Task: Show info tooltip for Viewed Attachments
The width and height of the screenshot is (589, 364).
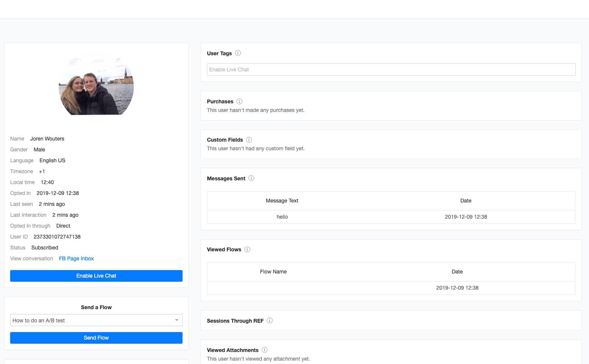Action: 264,350
